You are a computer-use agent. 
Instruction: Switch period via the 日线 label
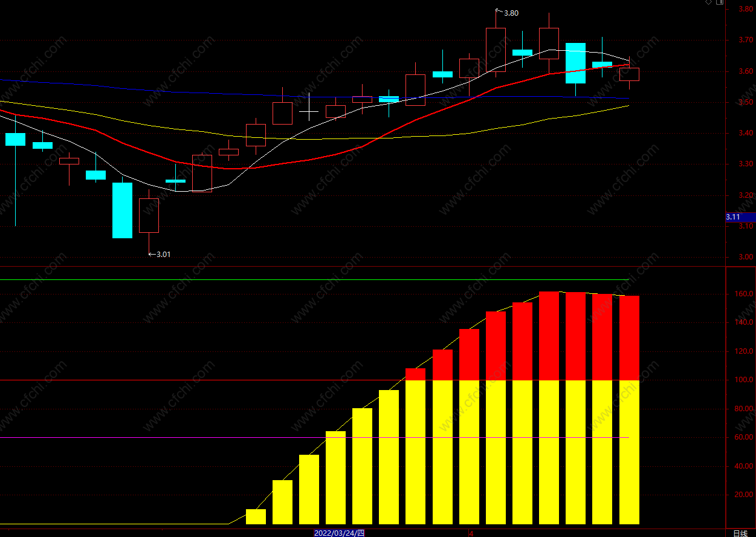[x=740, y=533]
